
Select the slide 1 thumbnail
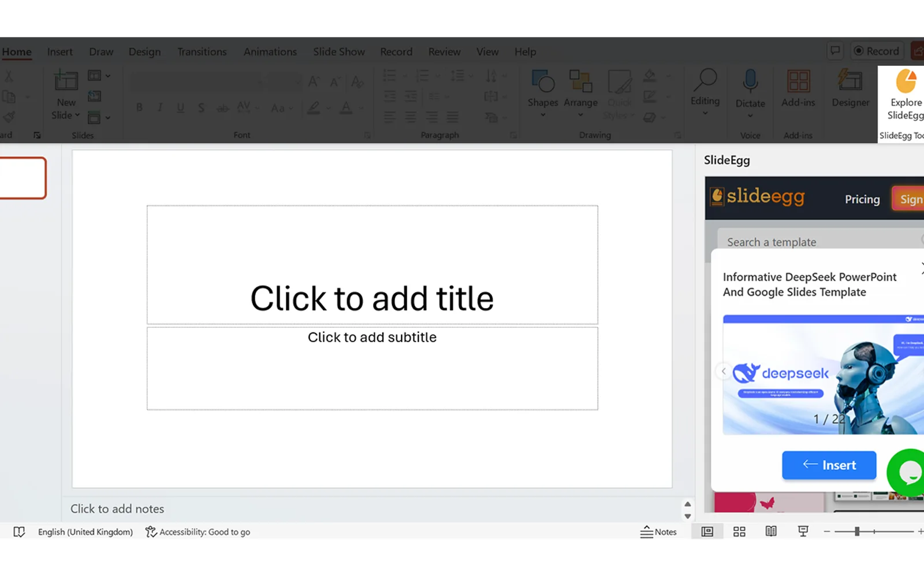pyautogui.click(x=22, y=178)
